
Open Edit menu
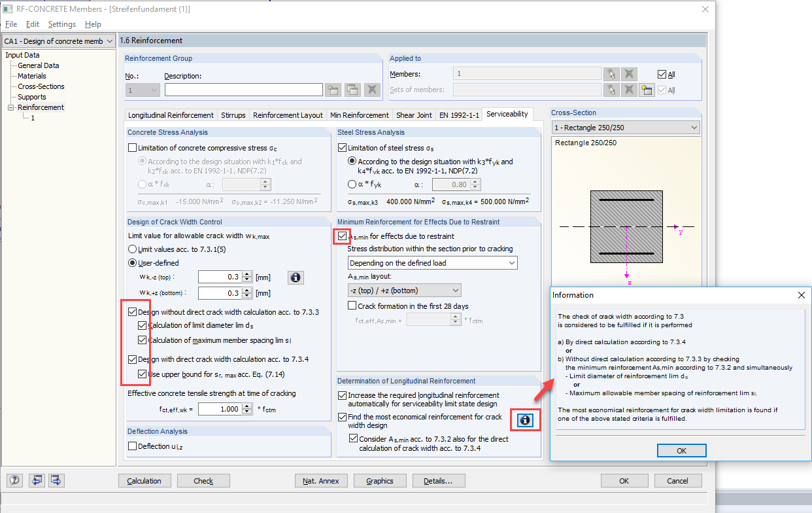pos(33,24)
